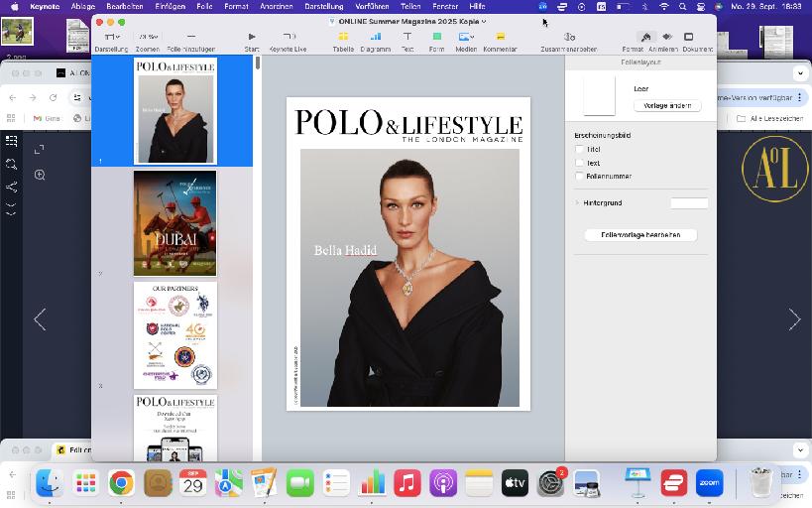Screen dimensions: 812x508
Task: Select the Download app slide thumbnail
Action: [175, 428]
